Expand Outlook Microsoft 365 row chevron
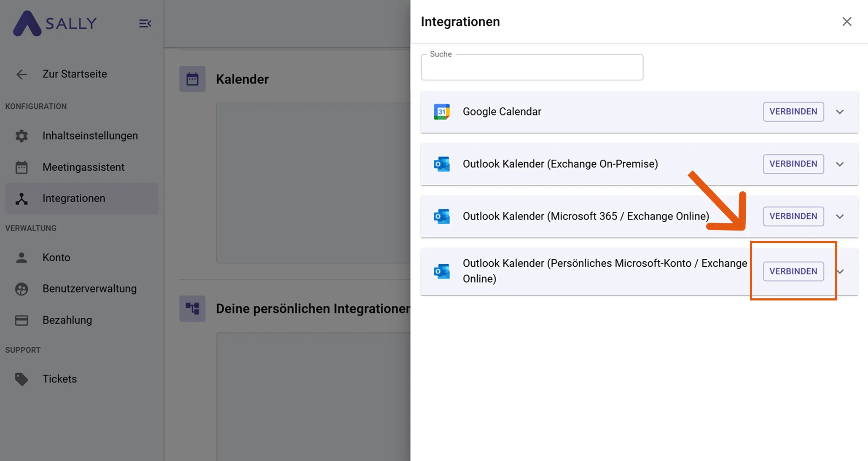 840,216
